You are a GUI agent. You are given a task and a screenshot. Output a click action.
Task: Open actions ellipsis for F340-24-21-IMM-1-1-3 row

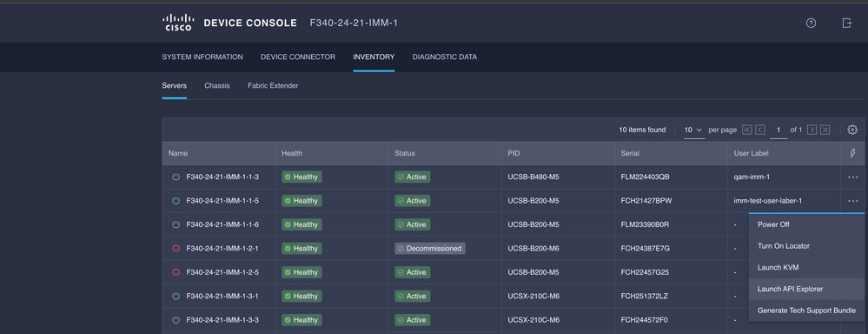click(853, 177)
